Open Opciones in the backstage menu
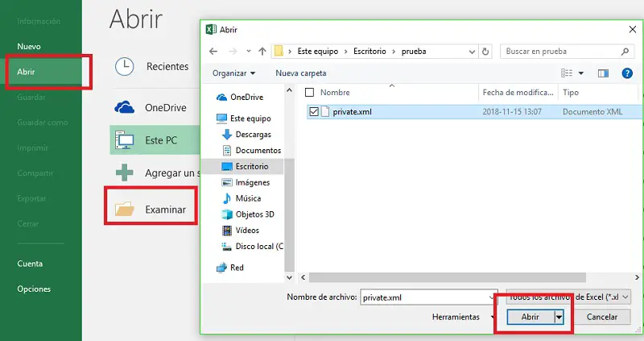The width and height of the screenshot is (644, 341). tap(34, 289)
